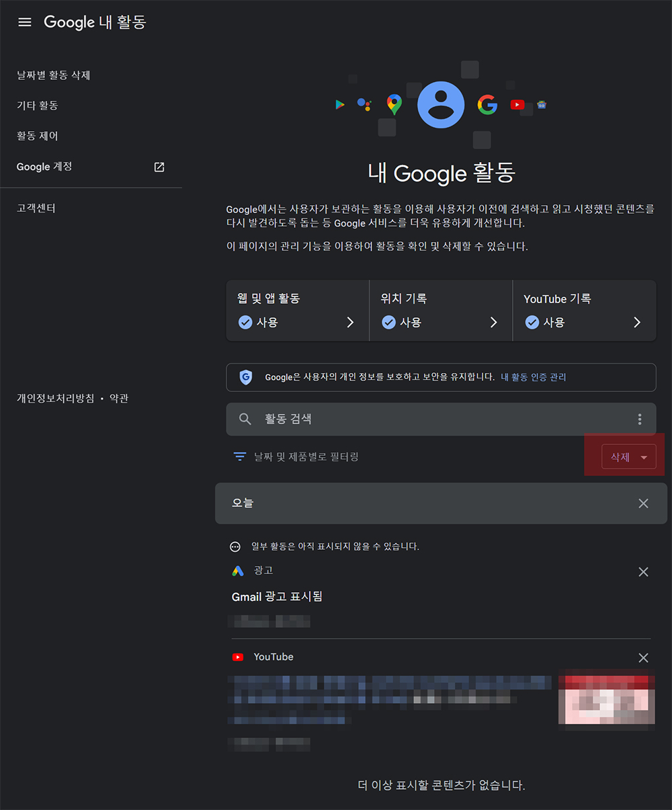Click the Google G logo icon
Viewport: 672px width, 810px height.
pyautogui.click(x=487, y=105)
